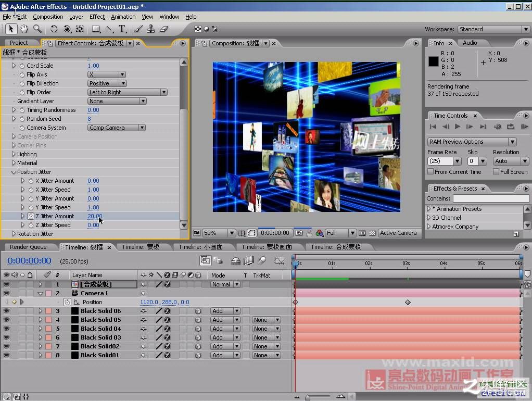Image resolution: width=532 pixels, height=401 pixels.
Task: Open the Composition menu
Action: pos(48,17)
